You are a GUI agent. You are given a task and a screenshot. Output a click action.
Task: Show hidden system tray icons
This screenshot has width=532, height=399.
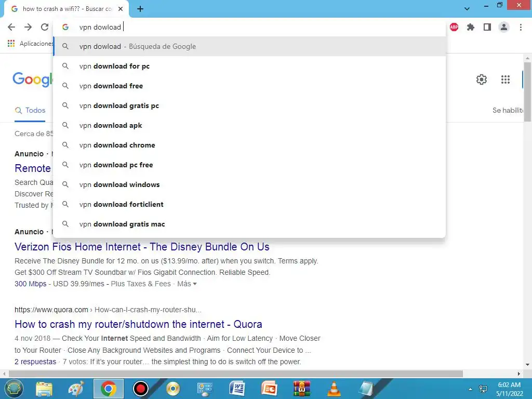coord(470,389)
